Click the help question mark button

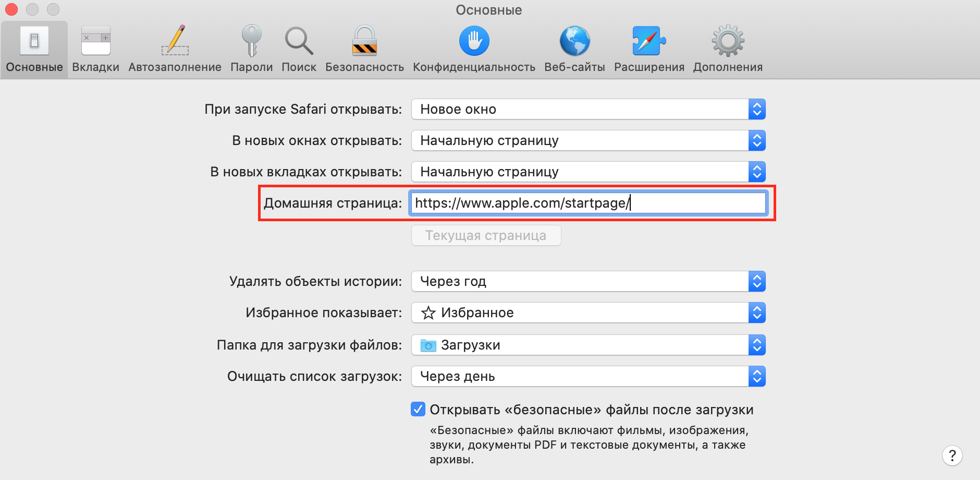(x=952, y=455)
